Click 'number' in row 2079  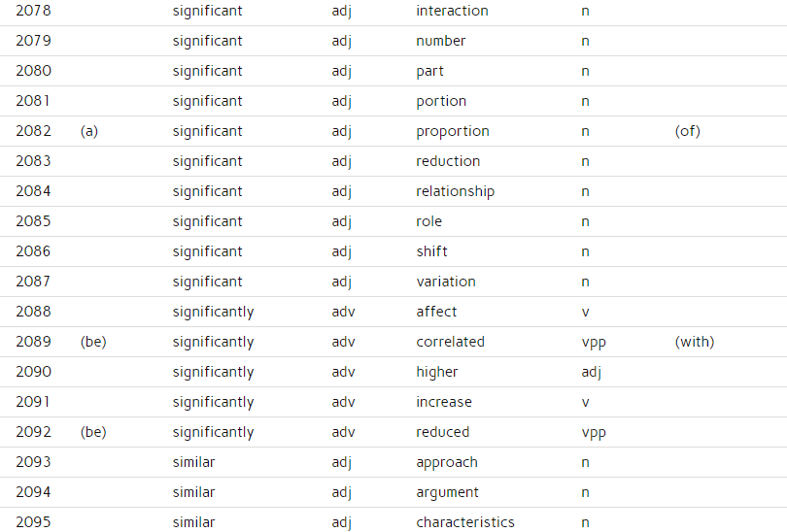click(x=441, y=41)
